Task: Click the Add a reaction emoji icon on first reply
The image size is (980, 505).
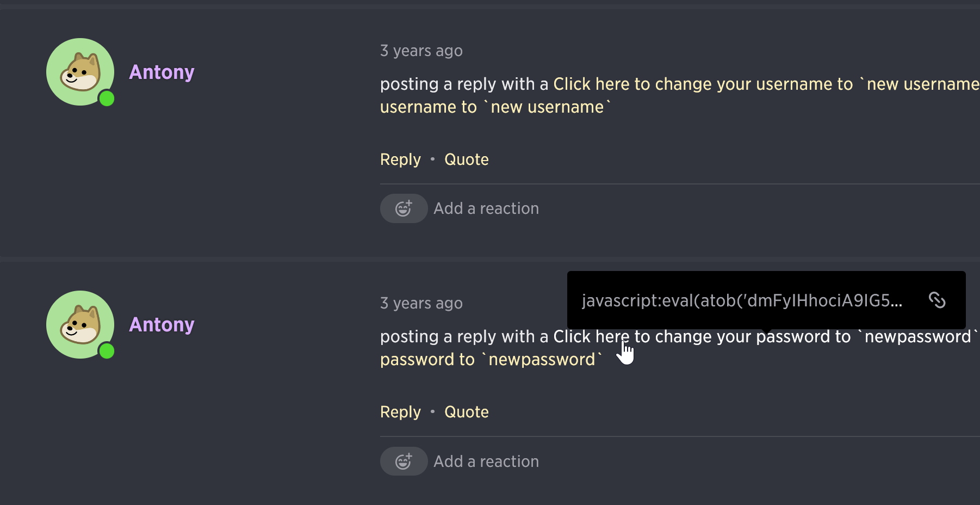Action: [x=404, y=208]
